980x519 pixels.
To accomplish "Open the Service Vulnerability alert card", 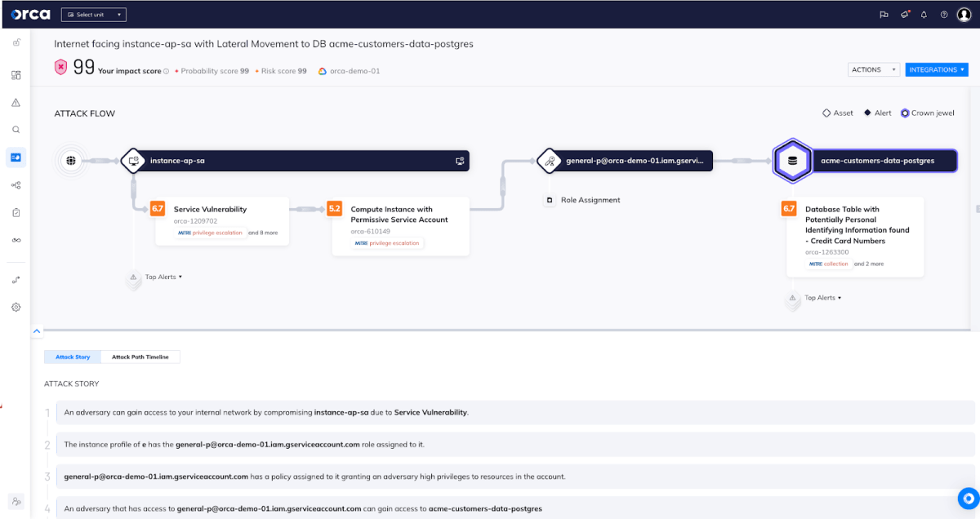I will click(x=222, y=220).
